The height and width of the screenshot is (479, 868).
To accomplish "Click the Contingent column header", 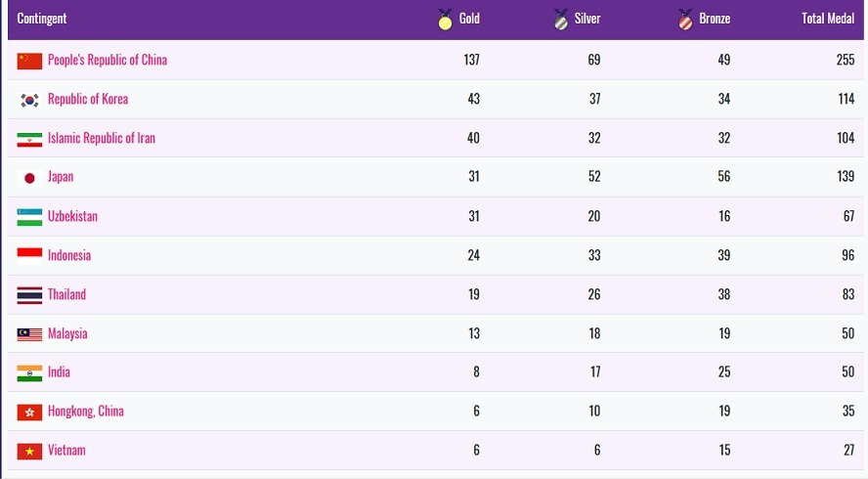I will 42,19.
